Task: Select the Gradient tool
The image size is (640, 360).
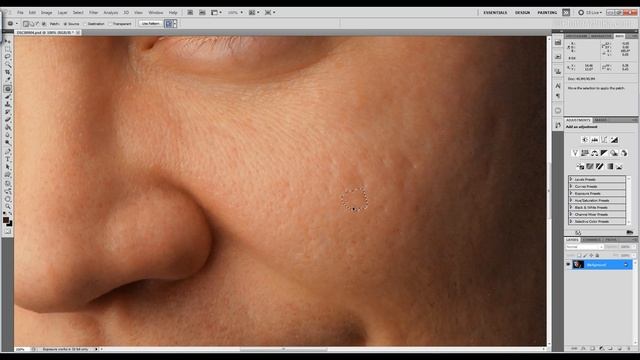Action: point(8,127)
